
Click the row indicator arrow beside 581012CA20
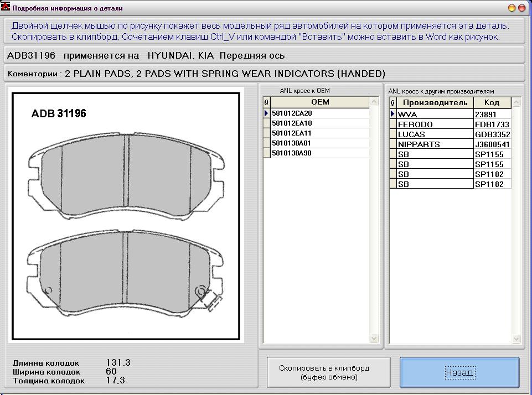click(266, 113)
